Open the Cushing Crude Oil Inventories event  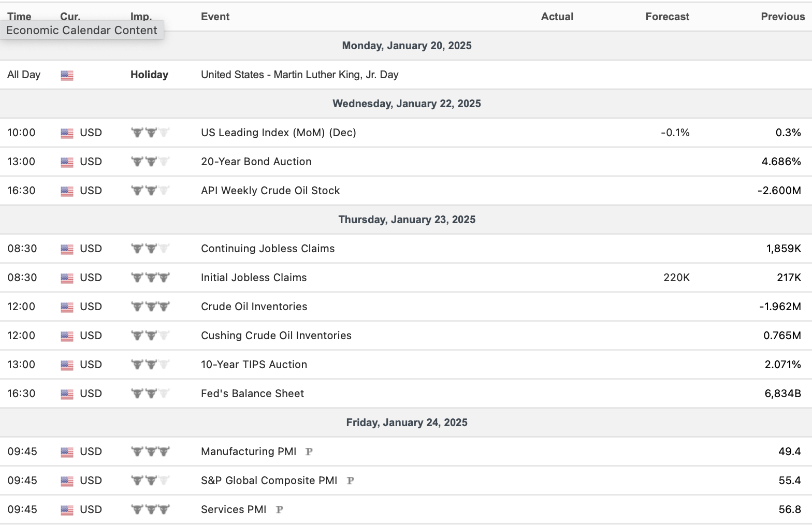pos(275,335)
